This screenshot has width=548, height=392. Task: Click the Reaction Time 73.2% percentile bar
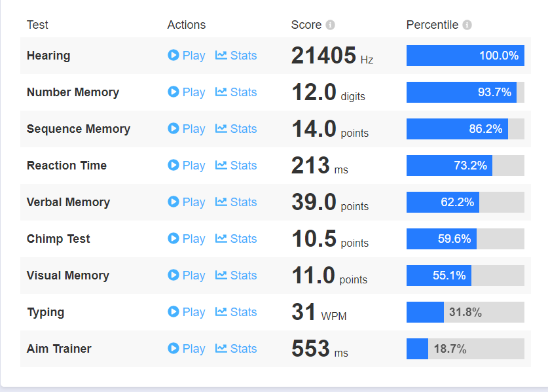(465, 166)
